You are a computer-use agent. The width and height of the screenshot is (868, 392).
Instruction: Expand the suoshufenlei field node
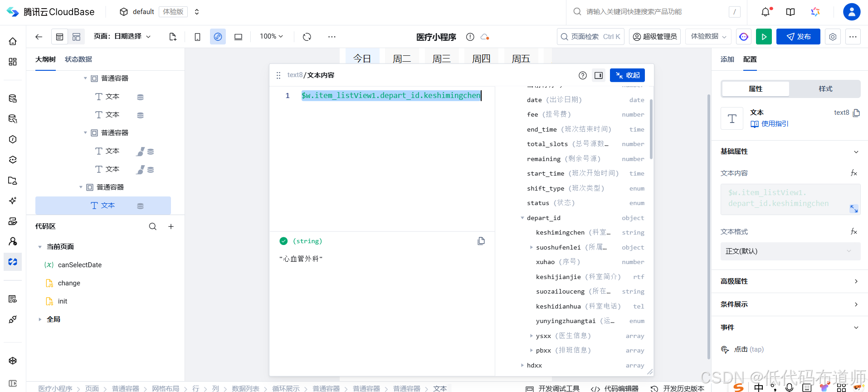pos(532,247)
